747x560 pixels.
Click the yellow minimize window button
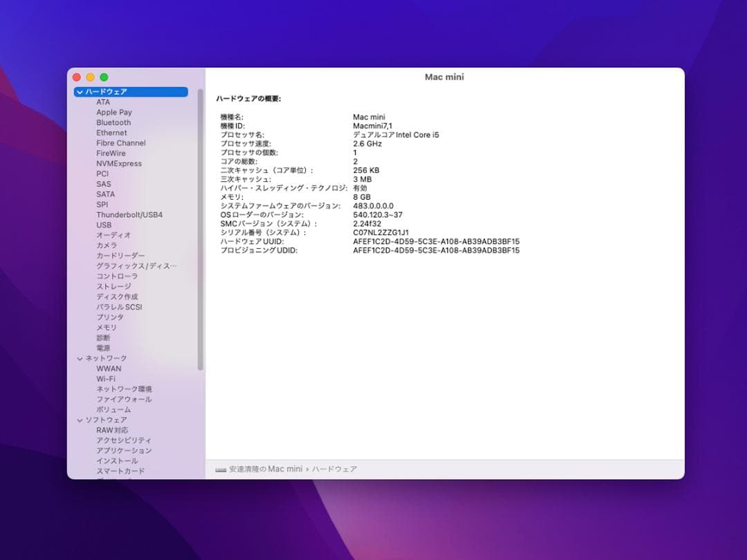[x=90, y=77]
